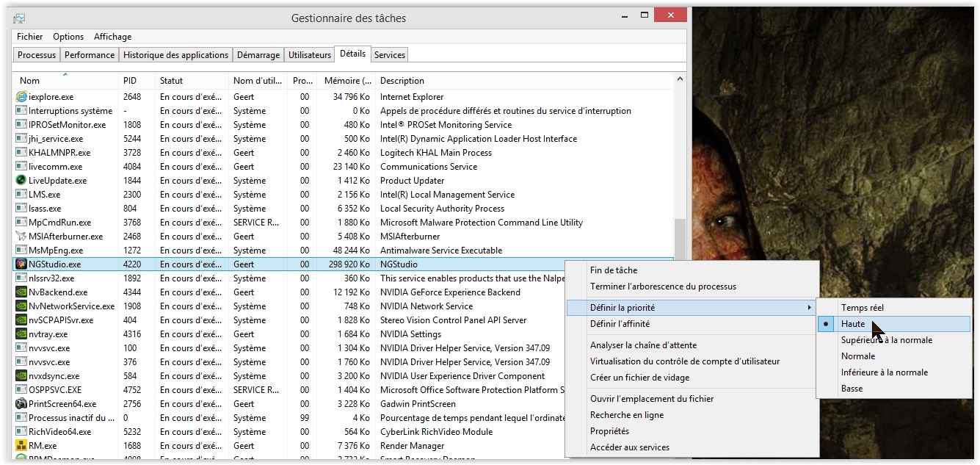Sort by the PID column header
Screen dimensions: 980x465
137,80
